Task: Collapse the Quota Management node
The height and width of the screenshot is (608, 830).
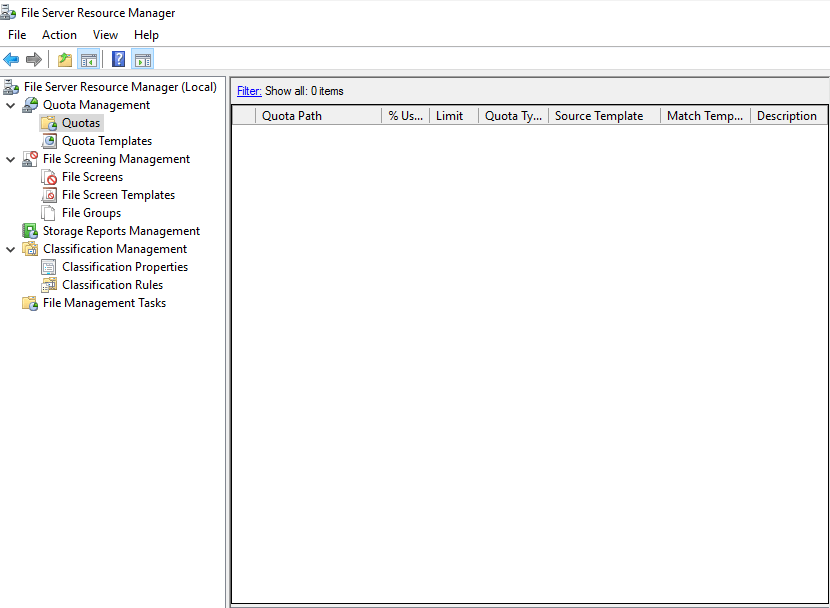Action: click(x=10, y=105)
